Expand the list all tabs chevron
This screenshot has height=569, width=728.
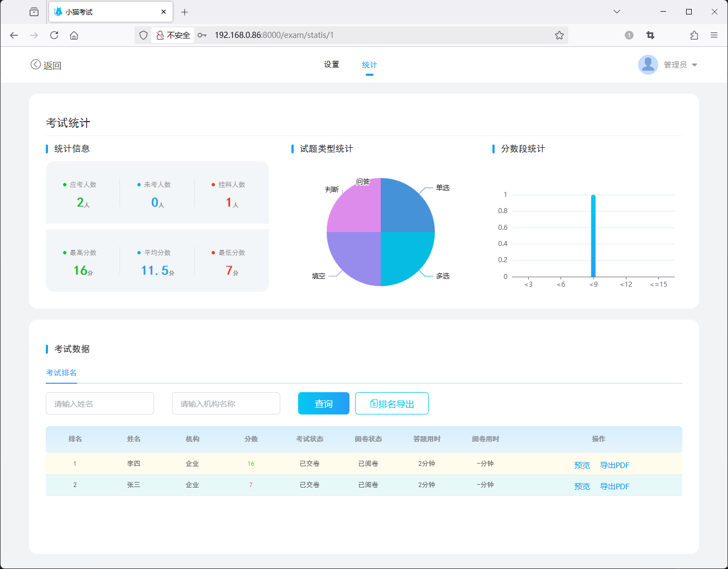point(617,12)
